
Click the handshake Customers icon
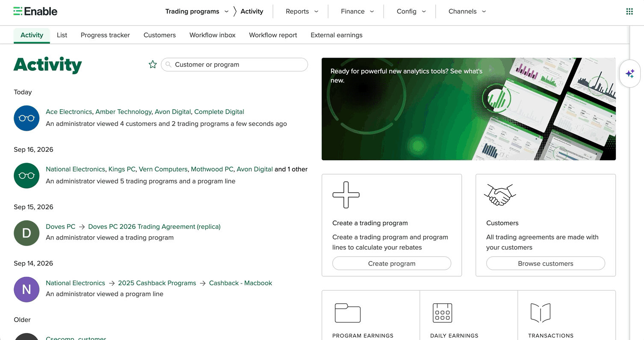[500, 195]
